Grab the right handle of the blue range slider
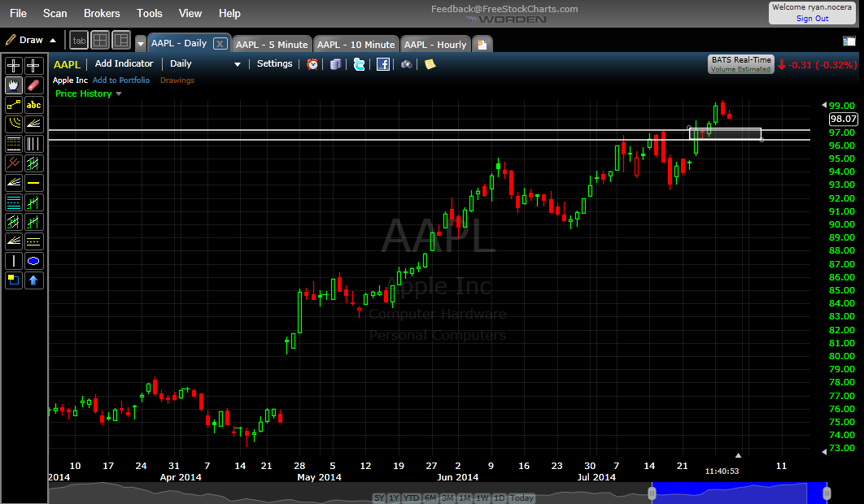864x504 pixels. coord(826,493)
